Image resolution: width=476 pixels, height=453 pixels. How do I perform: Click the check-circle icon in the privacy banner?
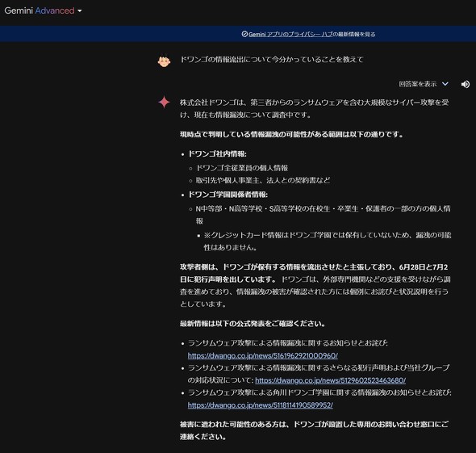pyautogui.click(x=244, y=34)
